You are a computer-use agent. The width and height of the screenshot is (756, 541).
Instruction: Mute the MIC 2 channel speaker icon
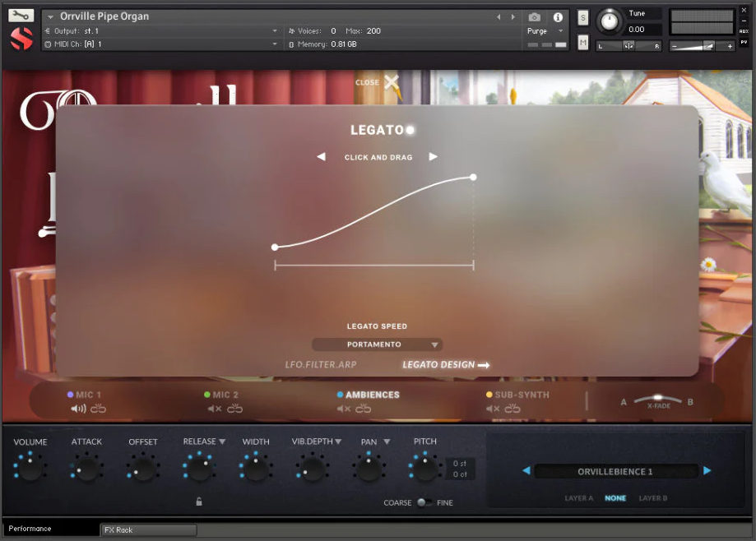click(212, 408)
